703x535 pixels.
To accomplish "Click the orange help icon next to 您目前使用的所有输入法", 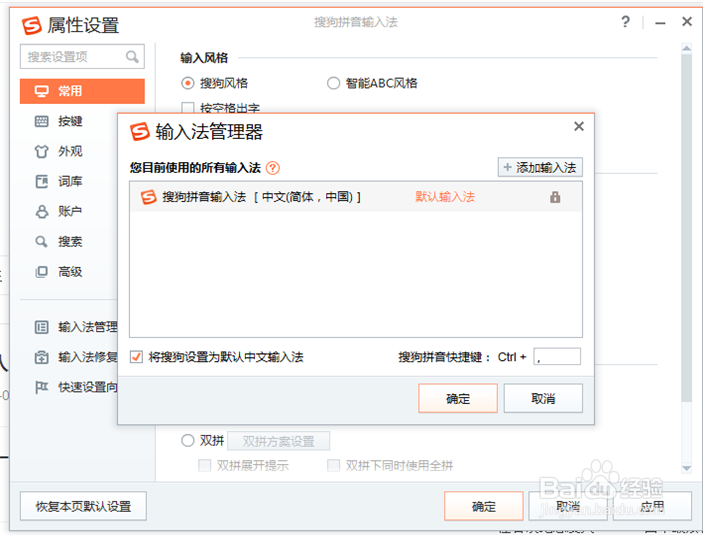I will pyautogui.click(x=273, y=168).
